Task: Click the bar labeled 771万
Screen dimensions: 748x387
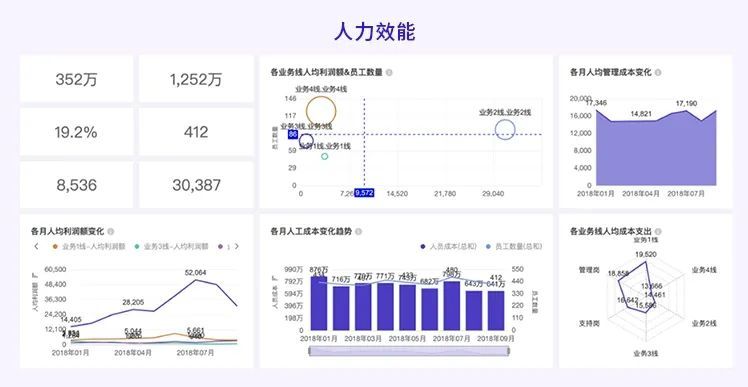Action: (x=385, y=306)
